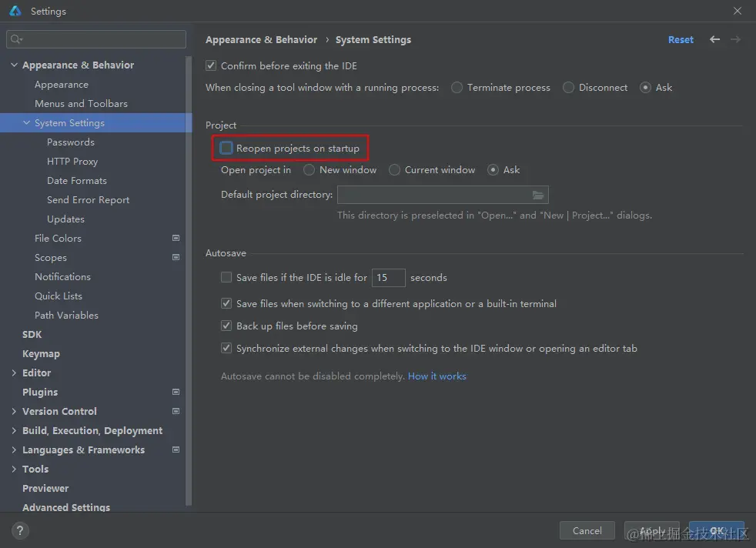Image resolution: width=756 pixels, height=548 pixels.
Task: Expand the Editor tree node
Action: click(x=14, y=373)
